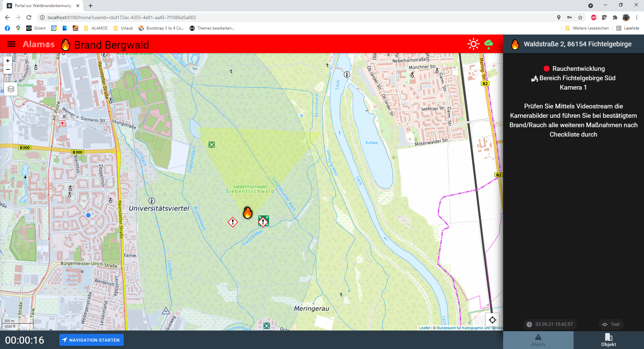
Task: Switch to the Alarm tab
Action: coord(538,340)
